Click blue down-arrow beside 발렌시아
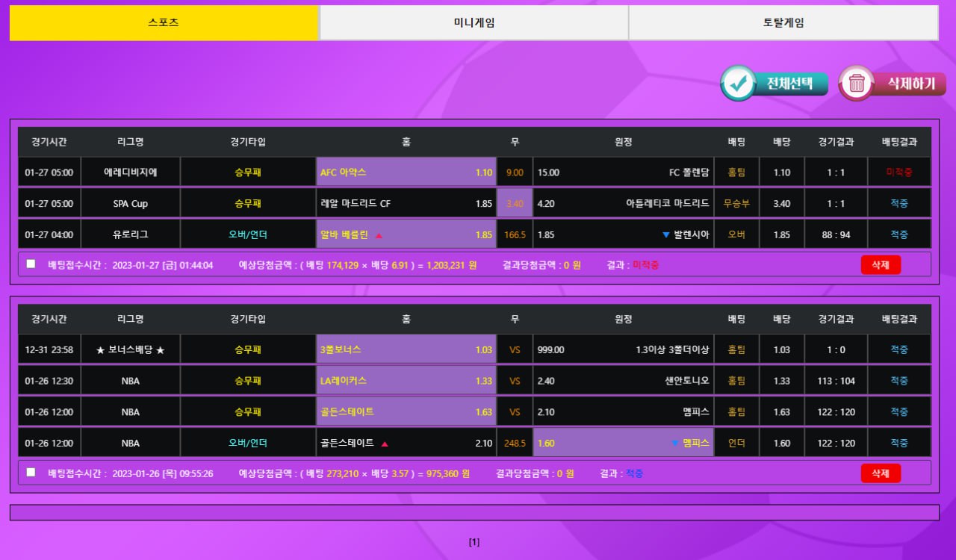Image resolution: width=956 pixels, height=560 pixels. pos(666,235)
